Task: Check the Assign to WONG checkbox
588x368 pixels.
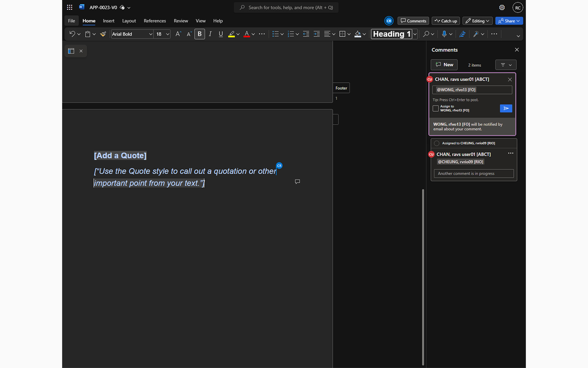Action: tap(436, 108)
